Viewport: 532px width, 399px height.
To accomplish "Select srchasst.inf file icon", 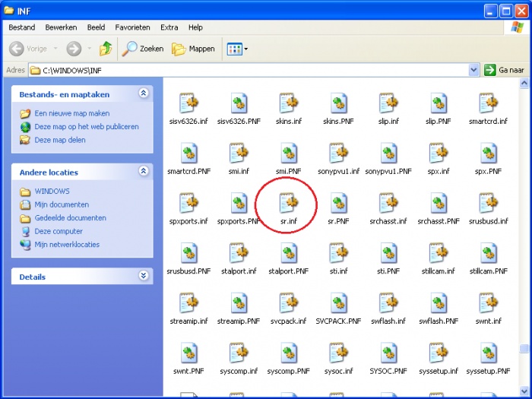I will coord(388,203).
